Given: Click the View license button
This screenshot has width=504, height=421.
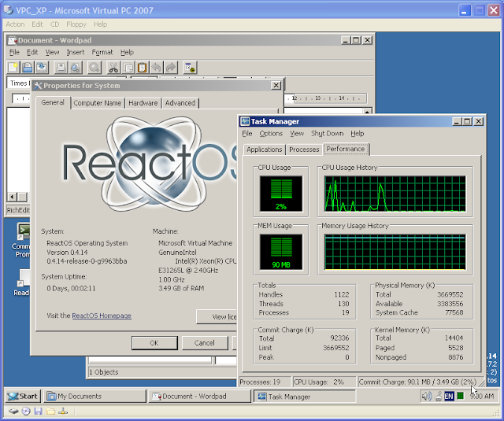Looking at the screenshot, I should click(217, 317).
